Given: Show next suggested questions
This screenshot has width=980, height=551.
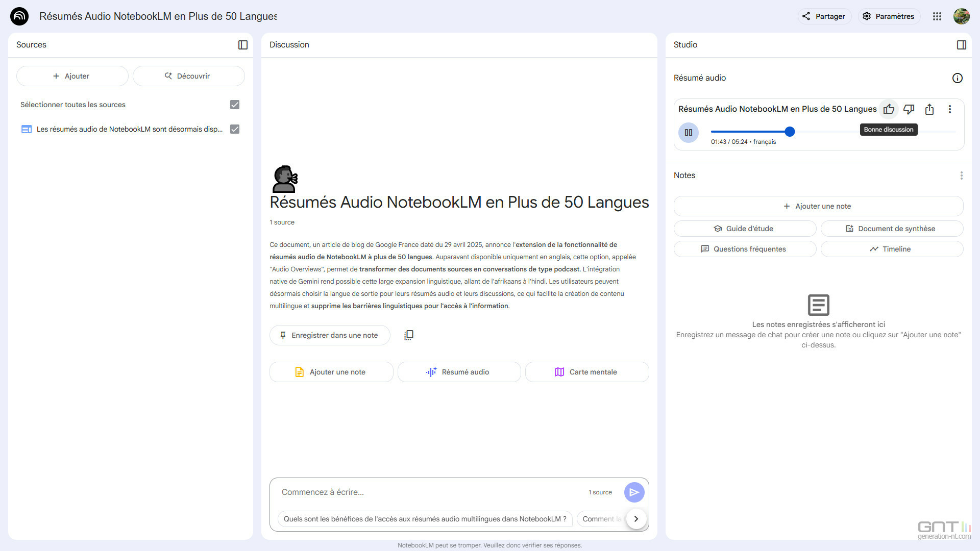Looking at the screenshot, I should click(636, 519).
